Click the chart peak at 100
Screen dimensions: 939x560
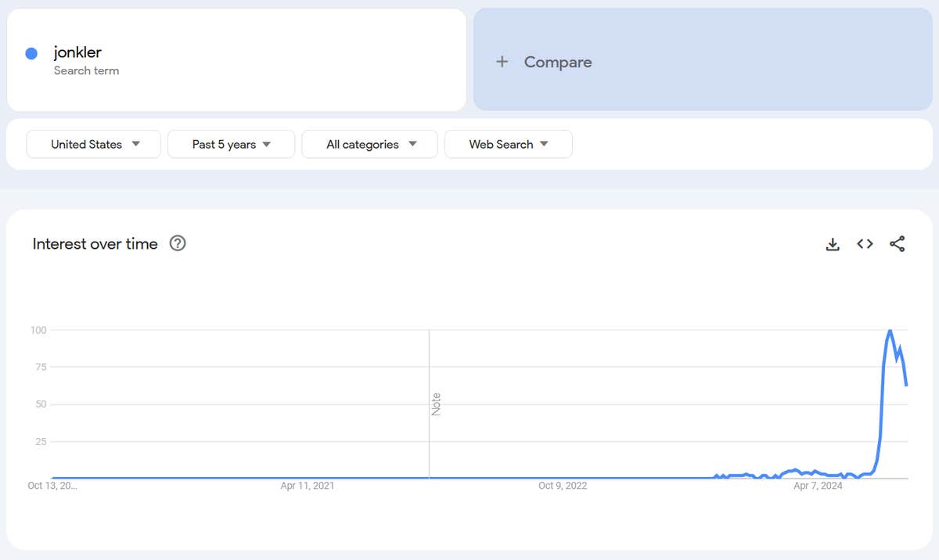pos(890,331)
